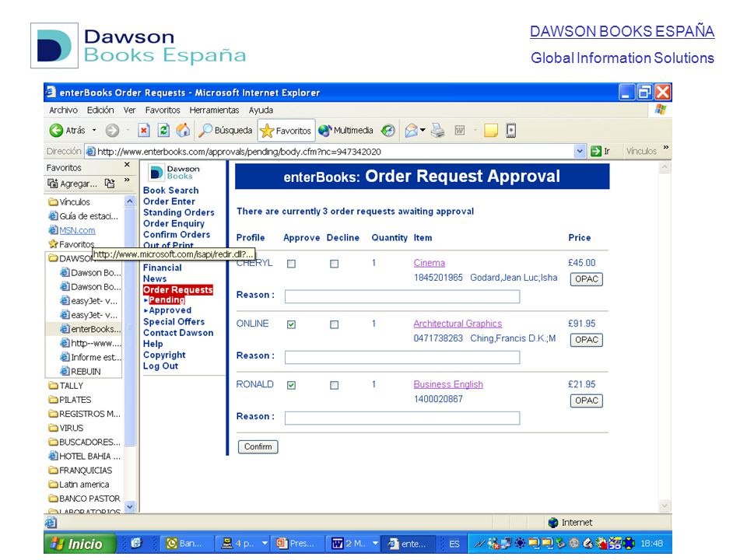Open the Edición menu
This screenshot has width=747, height=560.
[x=100, y=110]
